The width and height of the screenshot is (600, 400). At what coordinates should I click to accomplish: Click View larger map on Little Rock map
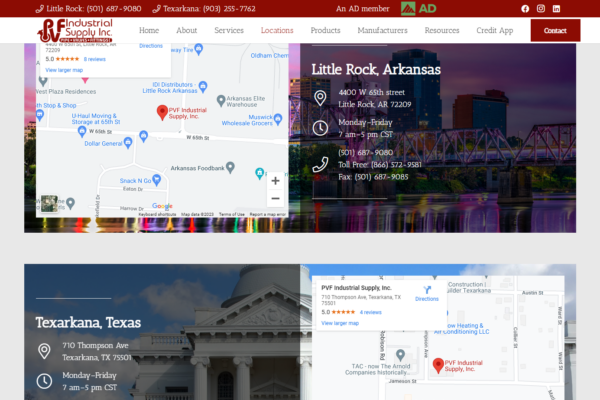click(64, 70)
